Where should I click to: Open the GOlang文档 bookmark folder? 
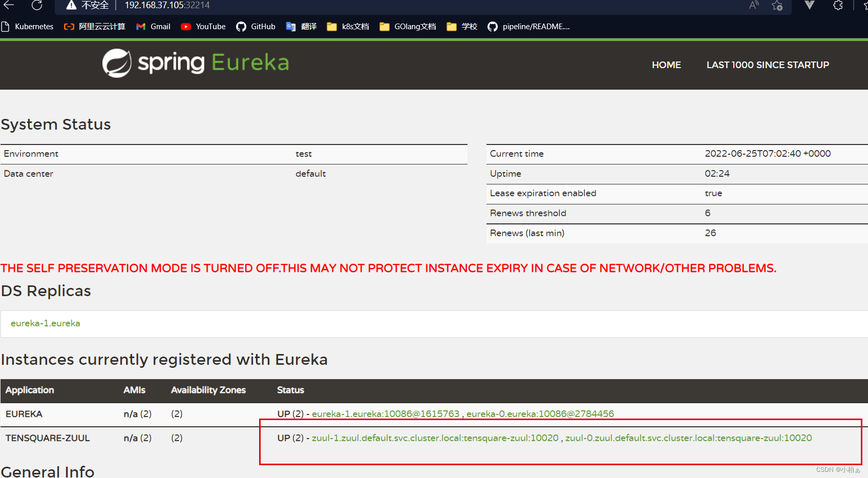pyautogui.click(x=408, y=27)
